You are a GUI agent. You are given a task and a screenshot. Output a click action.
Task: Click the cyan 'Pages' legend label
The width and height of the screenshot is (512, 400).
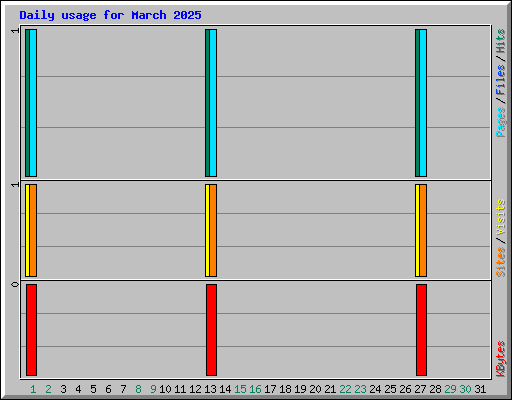pyautogui.click(x=500, y=122)
